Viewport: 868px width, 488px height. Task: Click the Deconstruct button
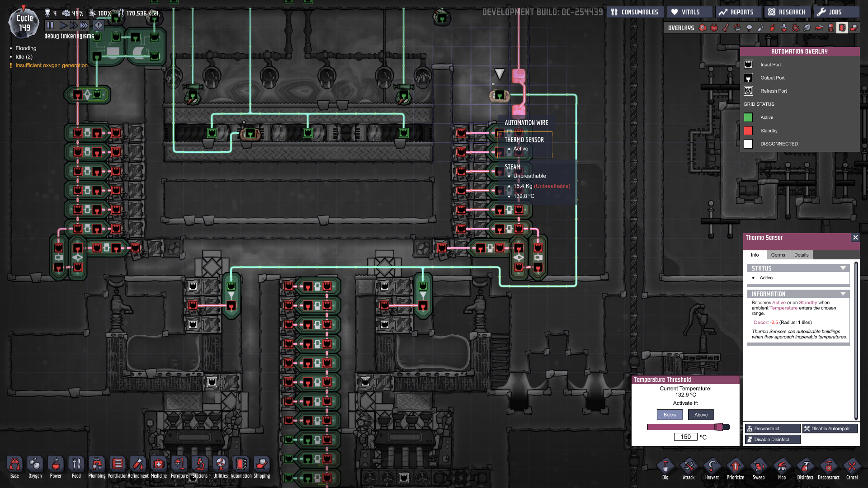772,428
